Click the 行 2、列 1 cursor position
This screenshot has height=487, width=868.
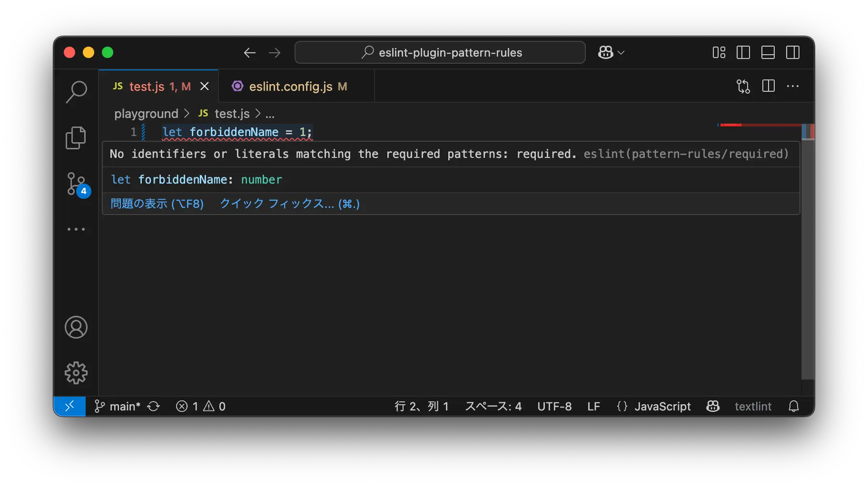pos(422,406)
